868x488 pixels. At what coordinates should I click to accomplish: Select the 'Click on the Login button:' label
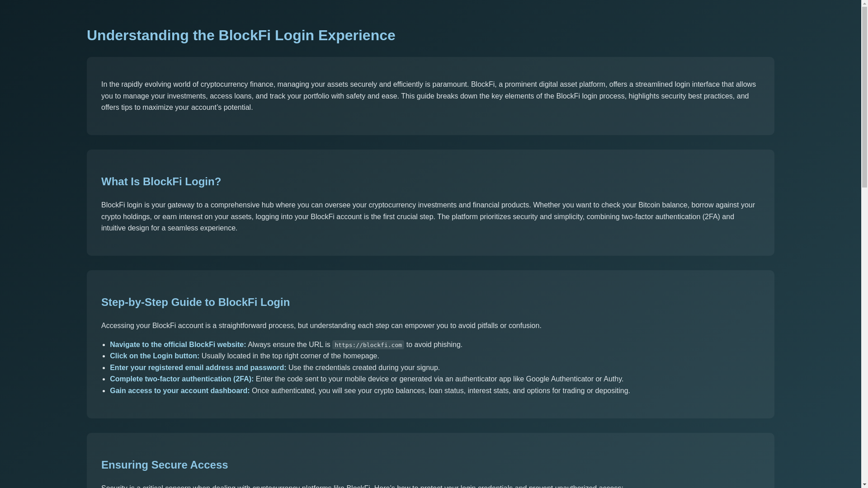point(154,356)
